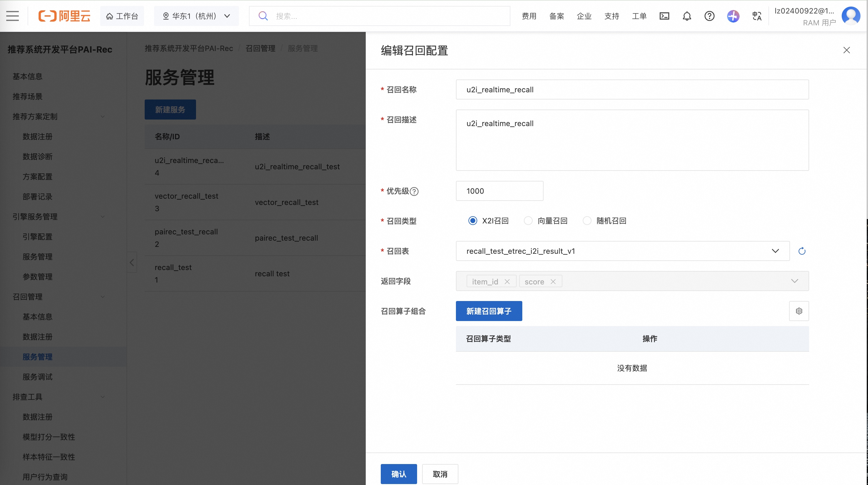Open 样本特征一致性 in the sidebar
868x485 pixels.
[x=49, y=457]
